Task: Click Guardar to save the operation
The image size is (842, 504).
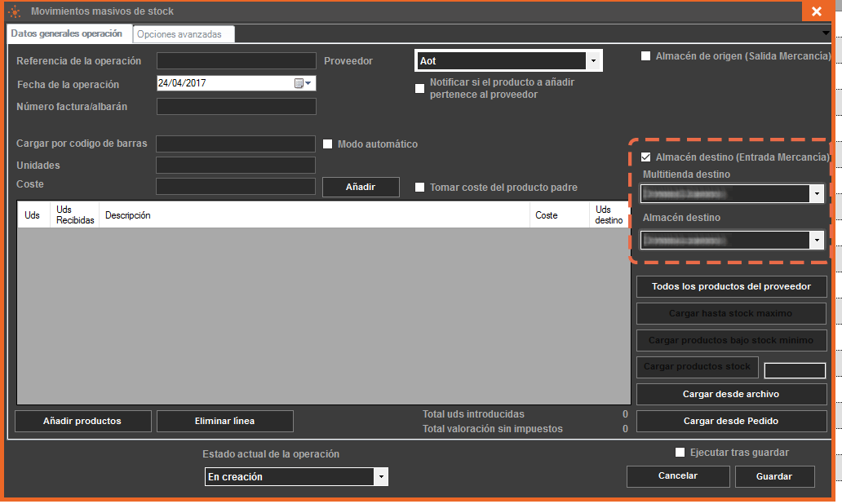Action: (774, 476)
